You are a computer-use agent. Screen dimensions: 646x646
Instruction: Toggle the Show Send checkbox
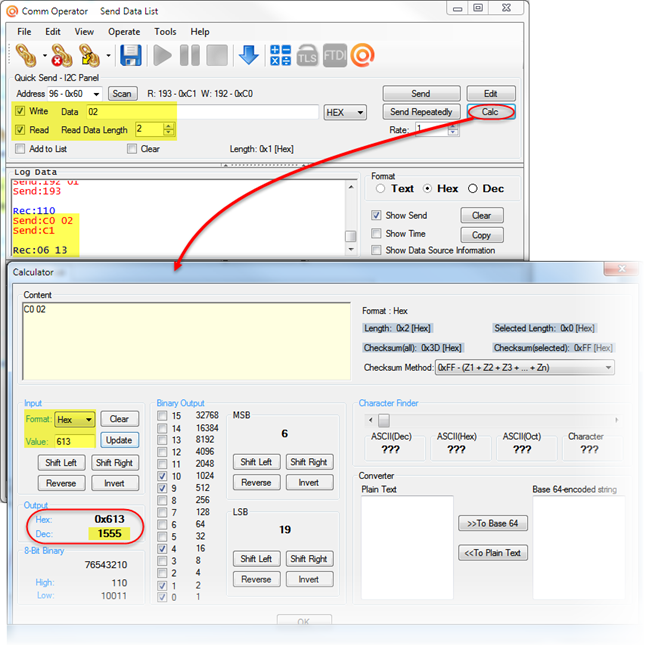pos(376,215)
